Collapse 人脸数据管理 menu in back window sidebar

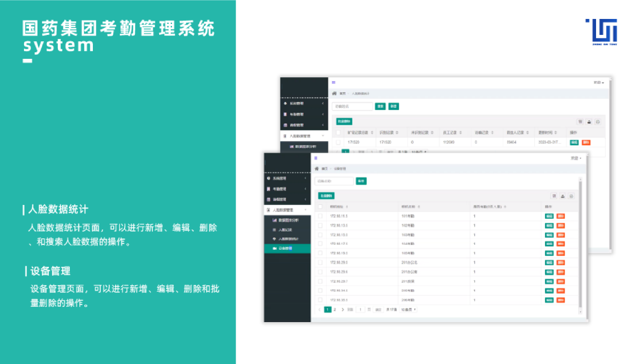(322, 136)
